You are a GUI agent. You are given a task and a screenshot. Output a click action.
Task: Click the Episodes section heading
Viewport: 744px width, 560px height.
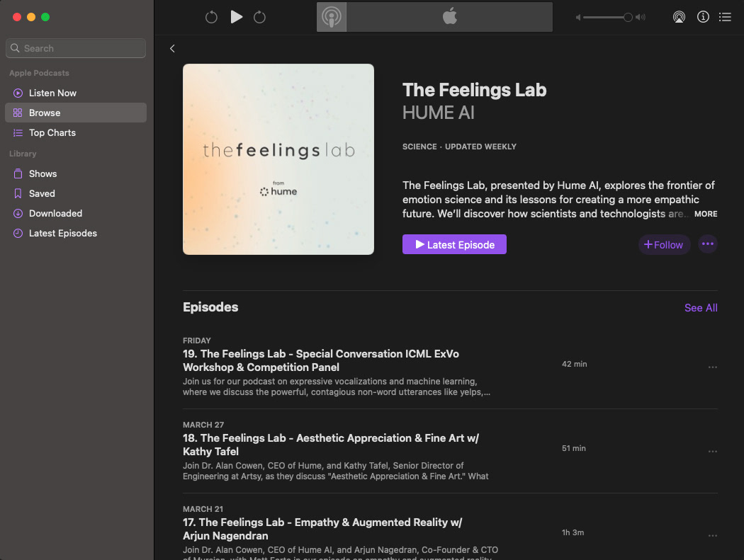(x=210, y=307)
